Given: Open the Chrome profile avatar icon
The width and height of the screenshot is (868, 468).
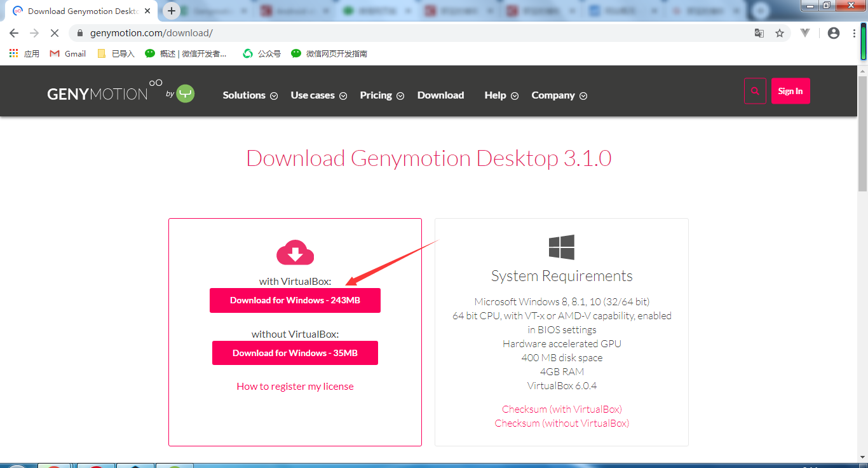Looking at the screenshot, I should click(834, 33).
